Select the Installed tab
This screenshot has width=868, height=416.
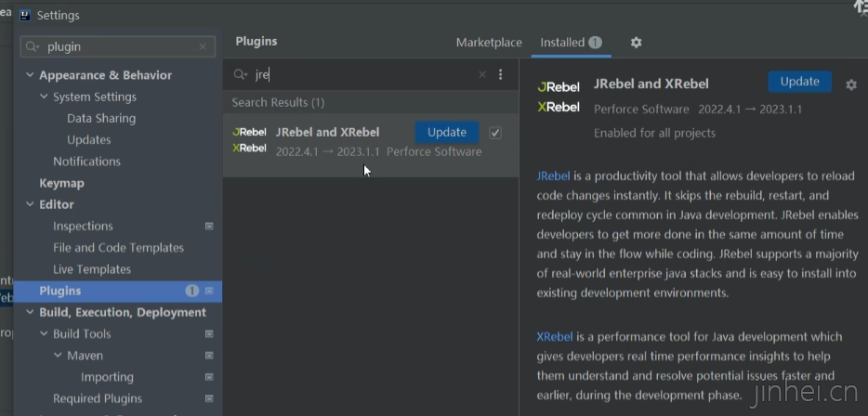pyautogui.click(x=562, y=43)
